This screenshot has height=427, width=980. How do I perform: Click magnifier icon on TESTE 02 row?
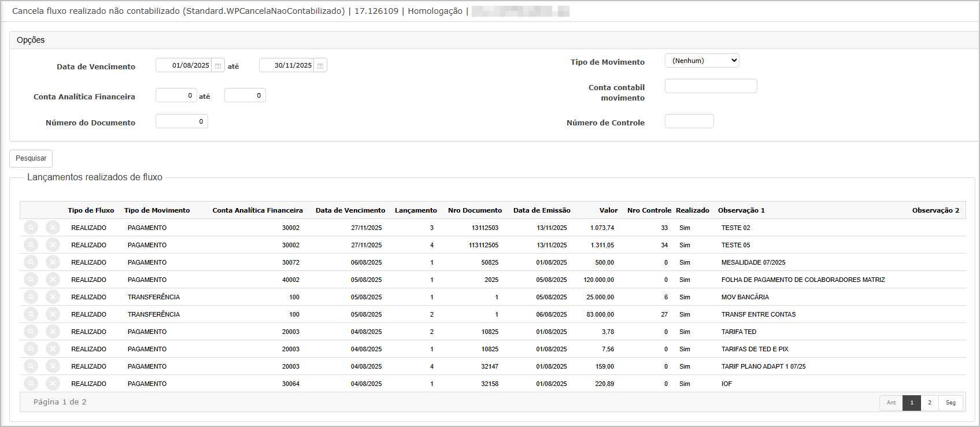(31, 228)
